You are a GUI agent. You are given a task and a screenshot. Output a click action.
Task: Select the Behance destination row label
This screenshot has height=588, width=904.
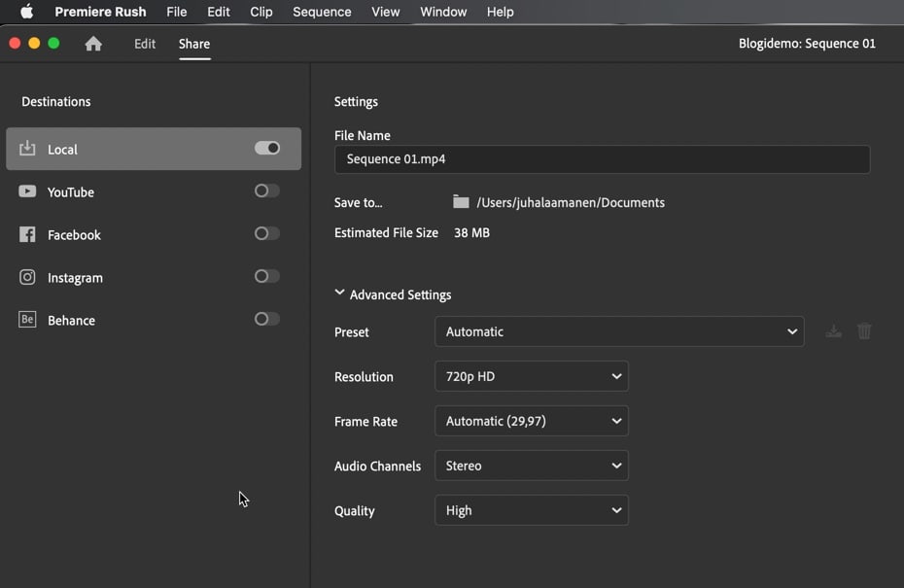click(x=72, y=320)
